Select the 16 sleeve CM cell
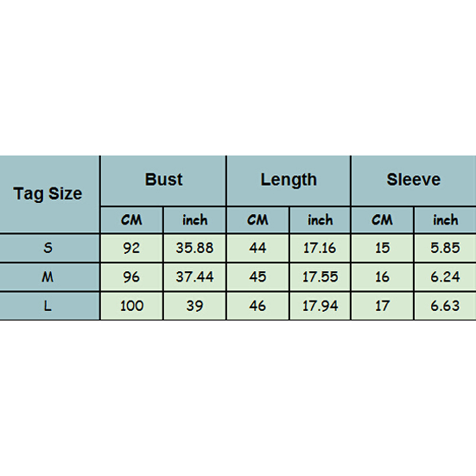The height and width of the screenshot is (476, 476). click(382, 277)
